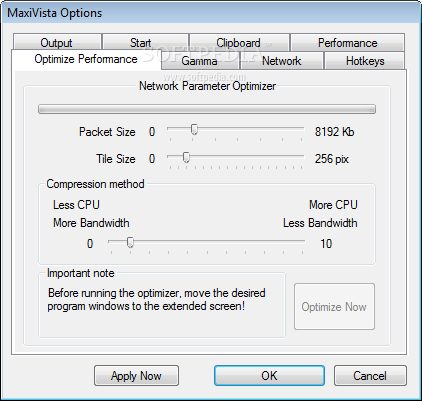The height and width of the screenshot is (401, 422).
Task: Click the 'Packet Size' label
Action: pos(107,132)
